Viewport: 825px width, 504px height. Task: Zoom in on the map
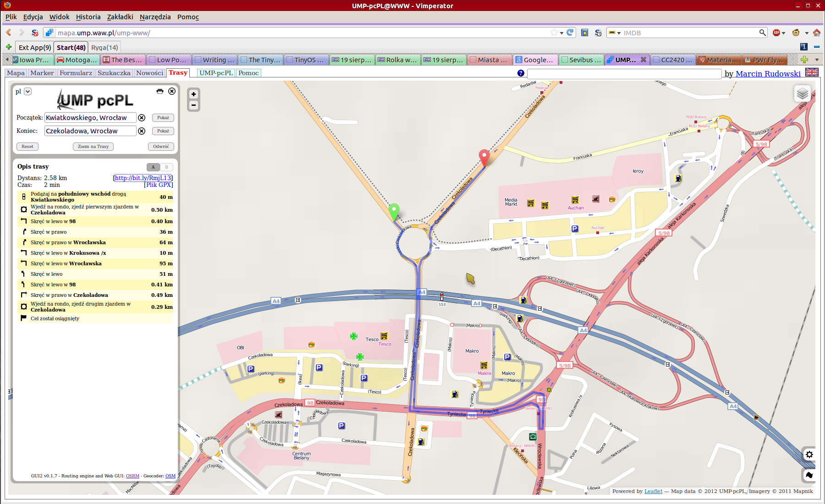[193, 94]
